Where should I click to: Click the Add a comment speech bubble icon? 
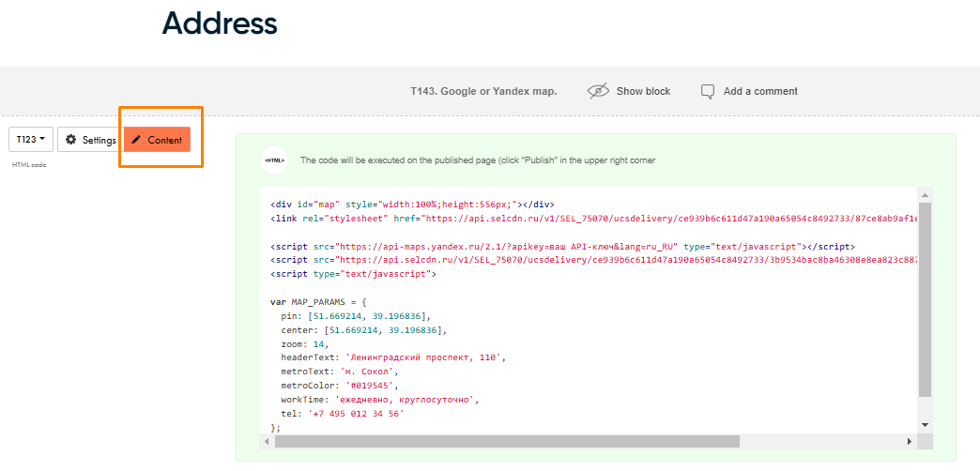708,91
